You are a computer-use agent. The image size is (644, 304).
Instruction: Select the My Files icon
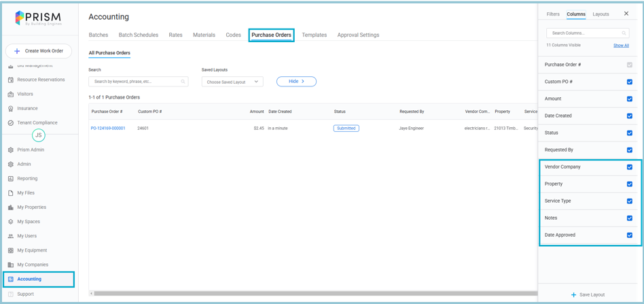11,193
